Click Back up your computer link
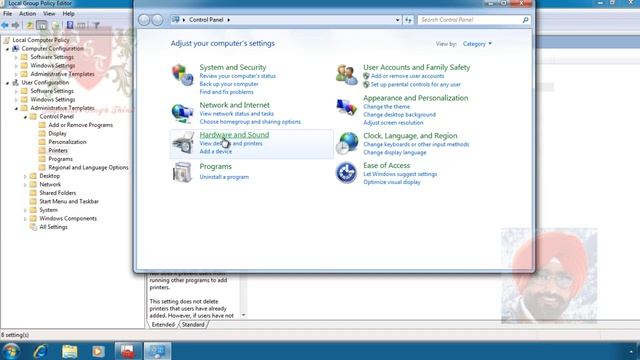 click(x=229, y=84)
